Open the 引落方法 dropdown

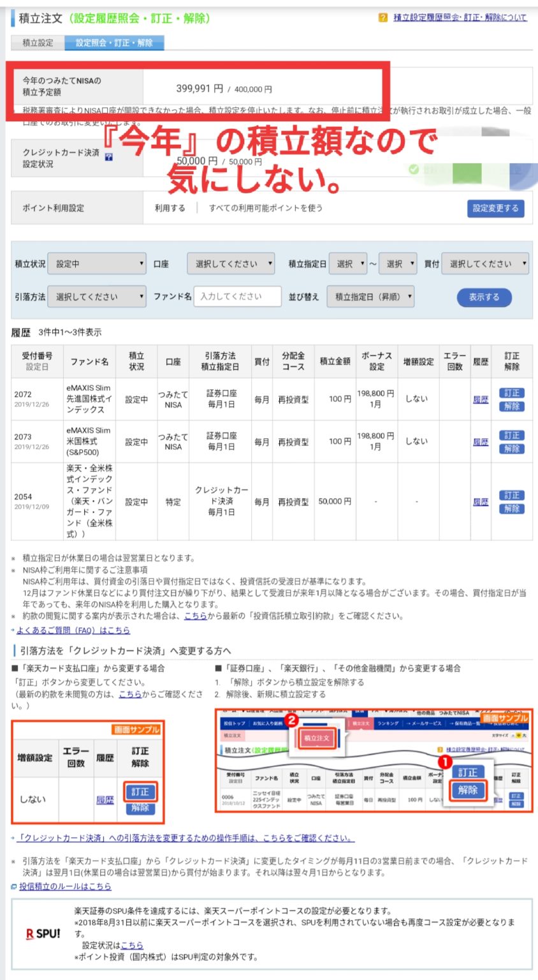(x=98, y=297)
